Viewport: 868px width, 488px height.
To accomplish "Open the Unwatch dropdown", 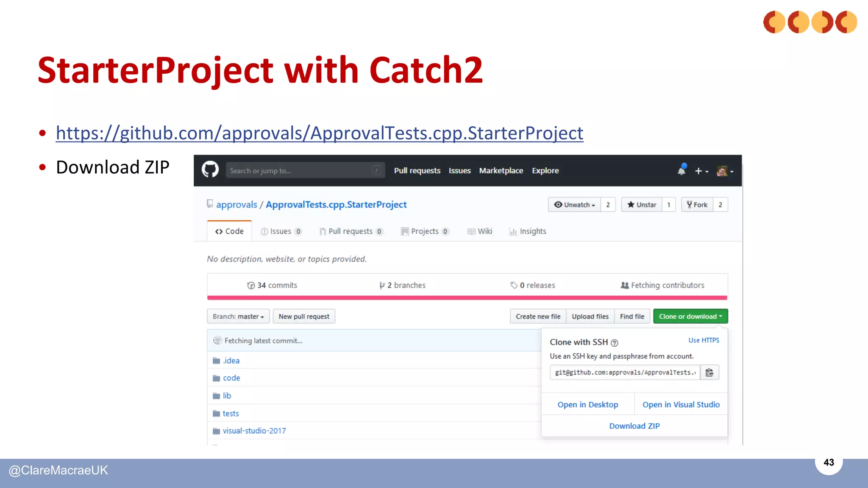I will click(x=574, y=205).
